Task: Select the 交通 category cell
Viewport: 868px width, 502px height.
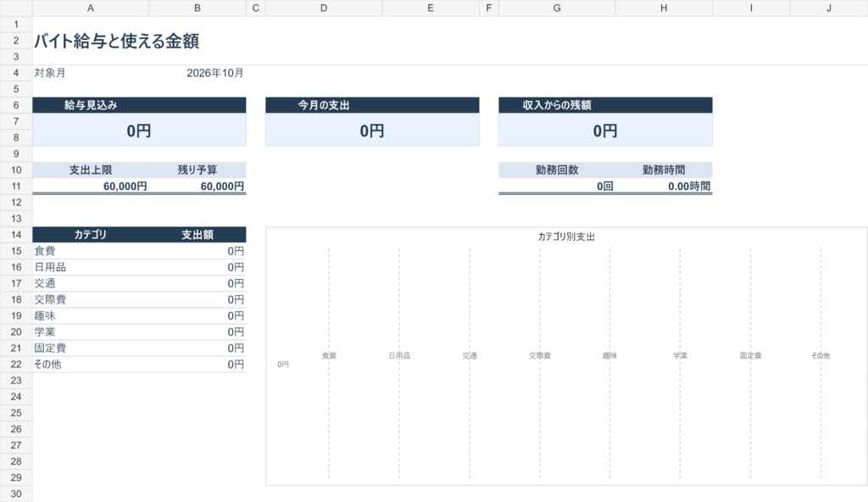Action: click(x=91, y=283)
